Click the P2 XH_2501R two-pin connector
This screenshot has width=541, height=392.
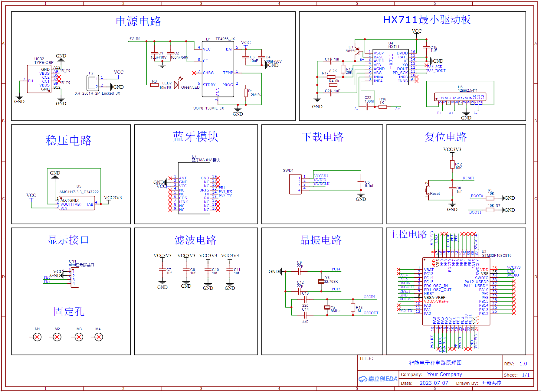[x=93, y=83]
